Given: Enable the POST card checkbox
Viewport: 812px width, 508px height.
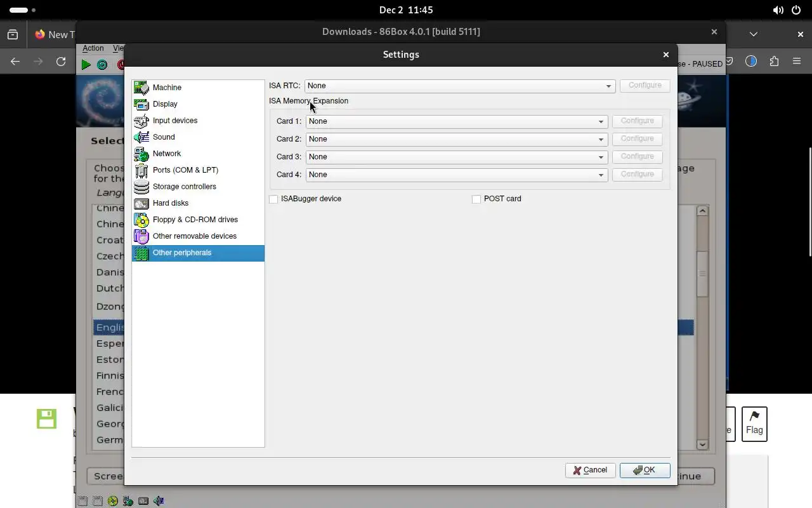Looking at the screenshot, I should click(476, 199).
